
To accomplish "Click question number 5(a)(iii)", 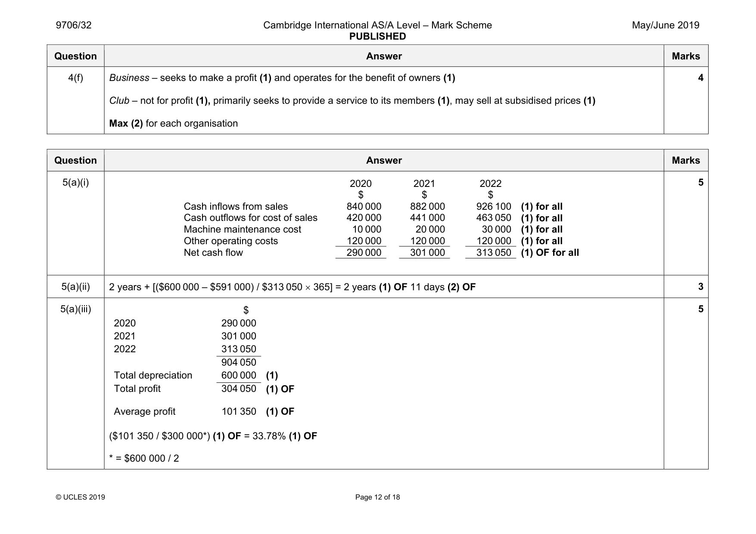I will (x=75, y=309).
